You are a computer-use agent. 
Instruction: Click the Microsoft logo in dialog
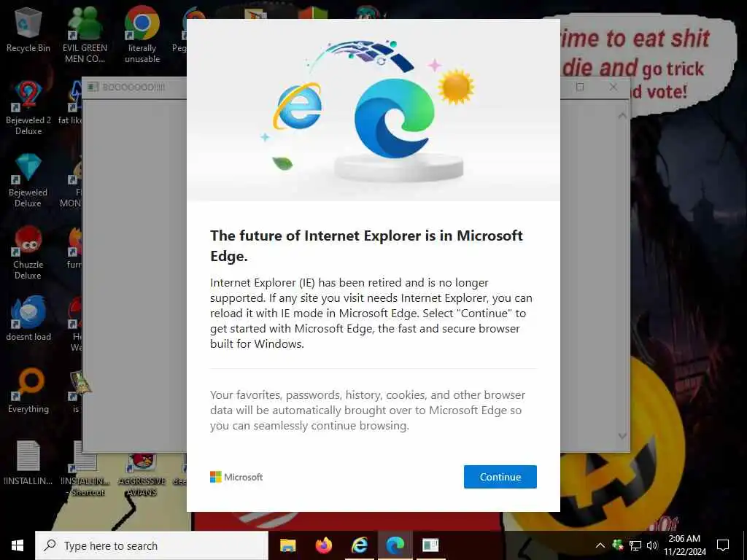point(236,477)
